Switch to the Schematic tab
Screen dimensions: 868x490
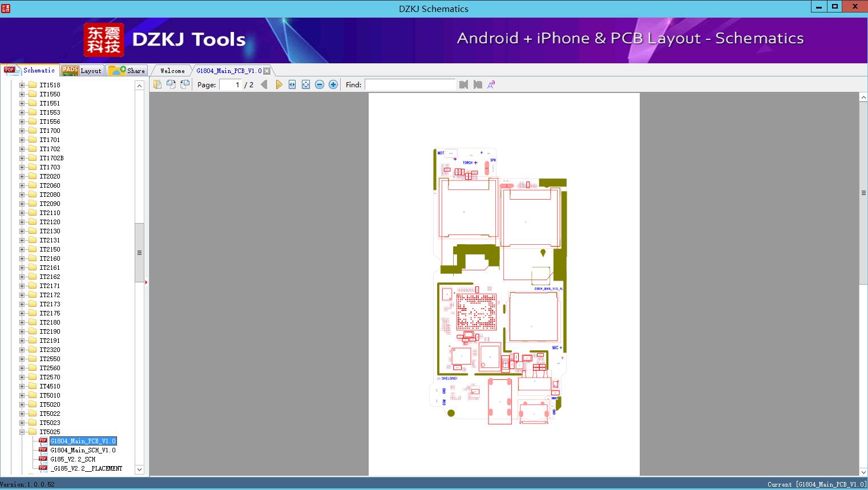click(x=29, y=70)
